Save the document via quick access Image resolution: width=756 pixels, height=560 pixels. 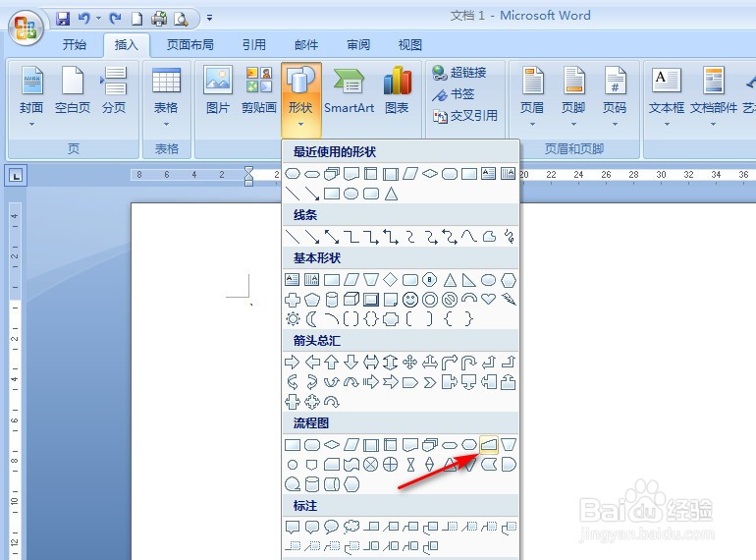[63, 19]
